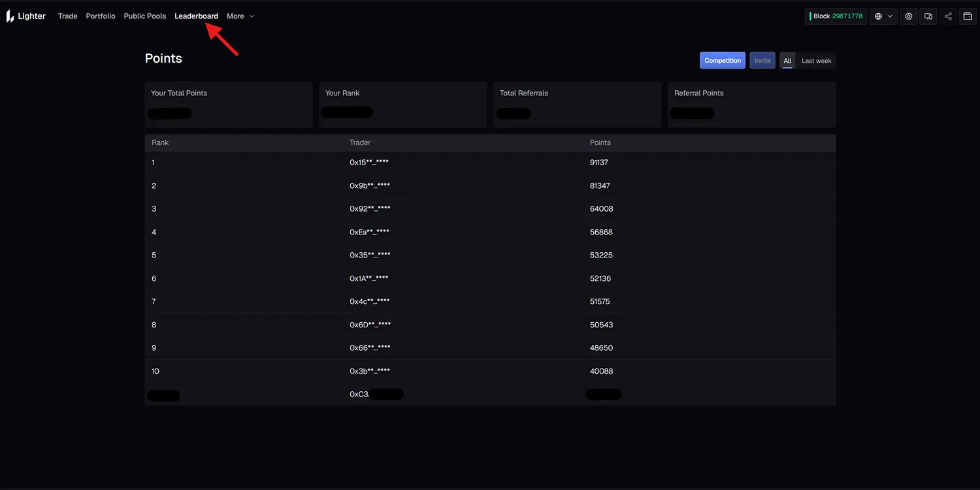Expand the More menu
The height and width of the screenshot is (490, 980).
click(x=240, y=16)
